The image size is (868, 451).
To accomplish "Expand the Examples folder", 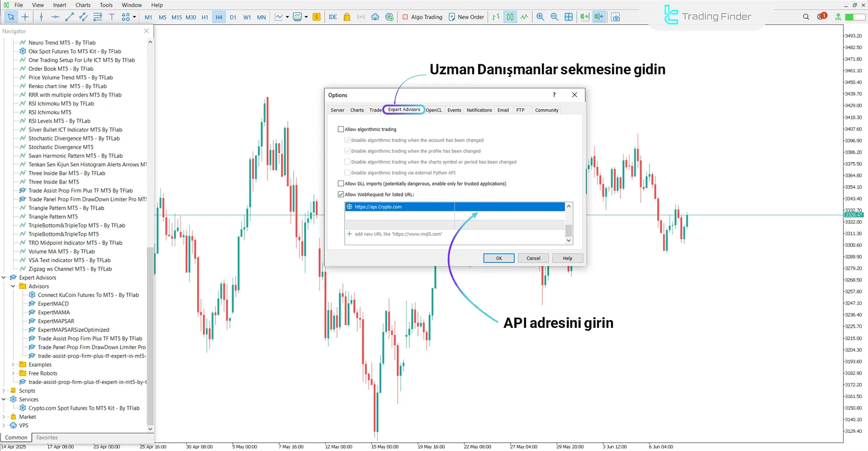I will pos(13,365).
